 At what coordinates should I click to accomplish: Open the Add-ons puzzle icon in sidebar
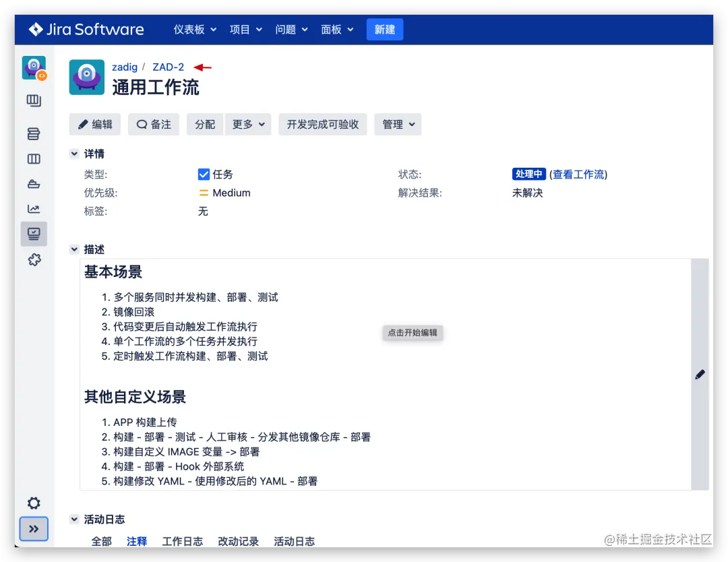point(34,259)
